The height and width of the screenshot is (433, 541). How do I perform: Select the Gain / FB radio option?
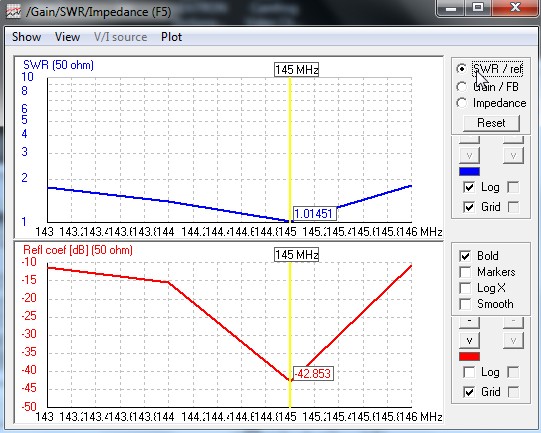[461, 86]
